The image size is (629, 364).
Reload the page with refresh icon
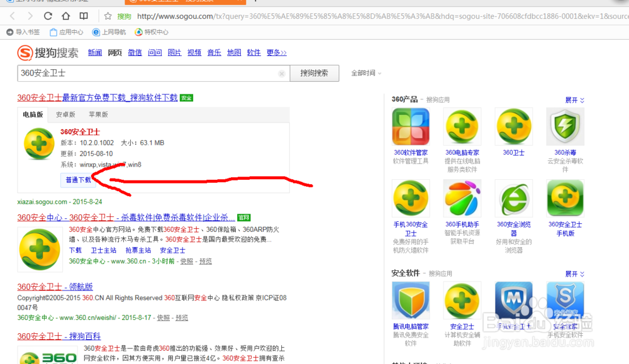(x=48, y=16)
